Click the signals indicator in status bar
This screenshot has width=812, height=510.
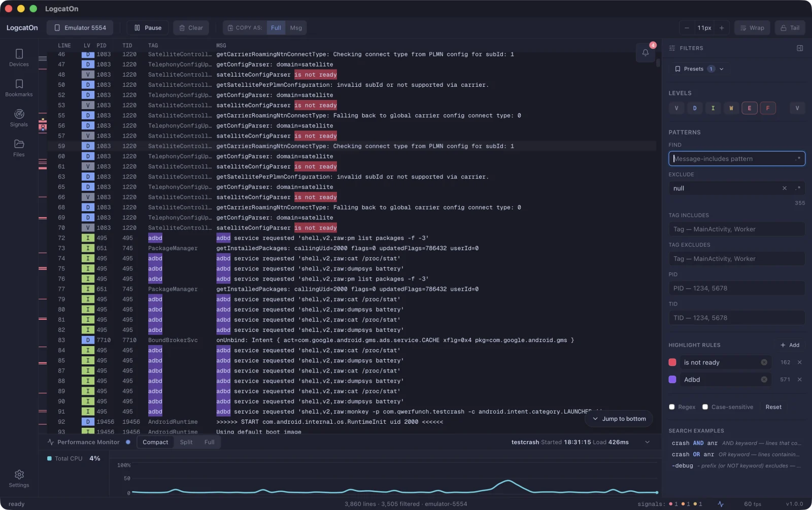(x=670, y=504)
